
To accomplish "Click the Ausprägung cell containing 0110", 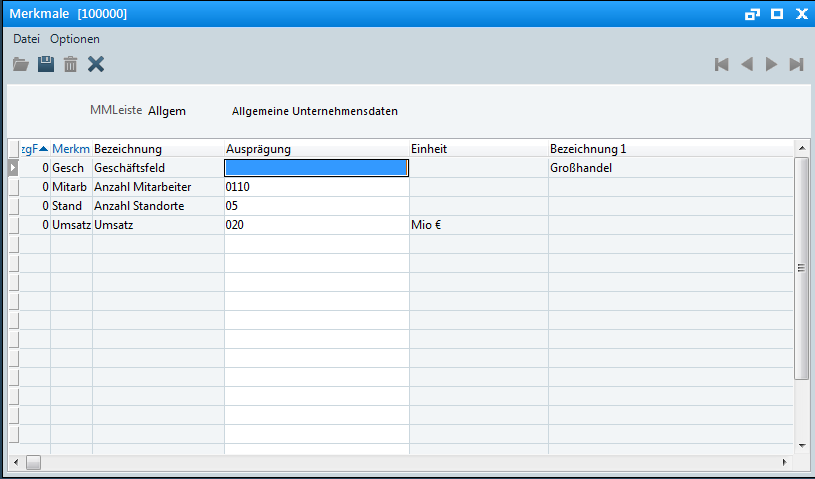I will tap(317, 187).
